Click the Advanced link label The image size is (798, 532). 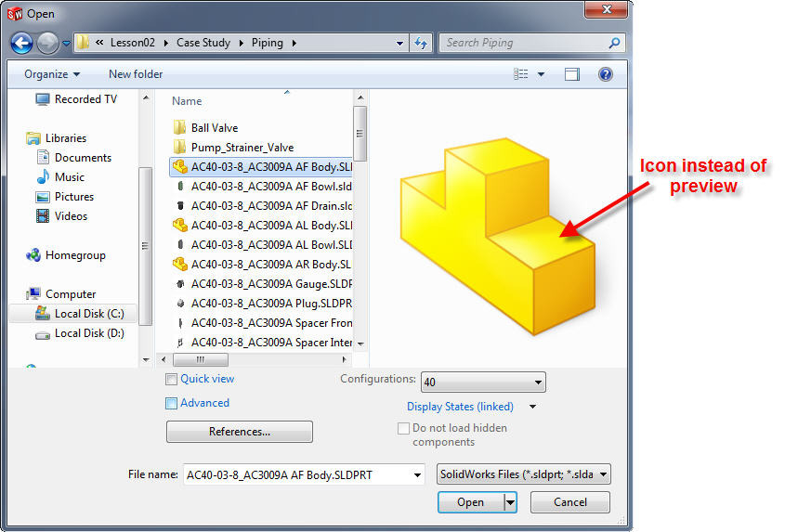(x=204, y=403)
